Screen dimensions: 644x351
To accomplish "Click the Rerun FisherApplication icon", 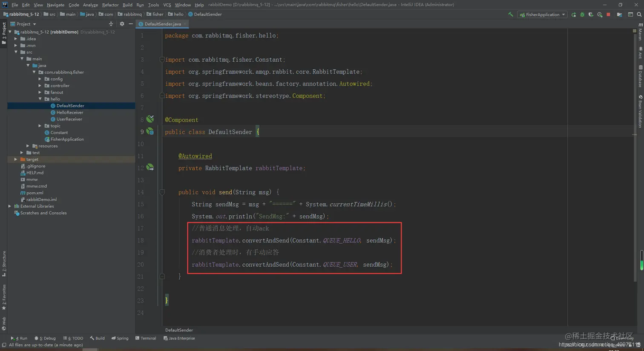I will (x=574, y=14).
